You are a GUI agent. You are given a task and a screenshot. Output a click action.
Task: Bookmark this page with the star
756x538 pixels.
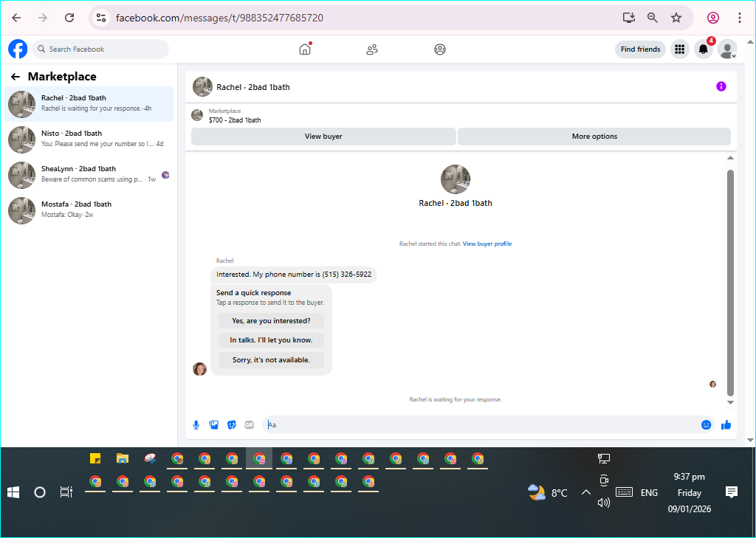click(x=676, y=18)
